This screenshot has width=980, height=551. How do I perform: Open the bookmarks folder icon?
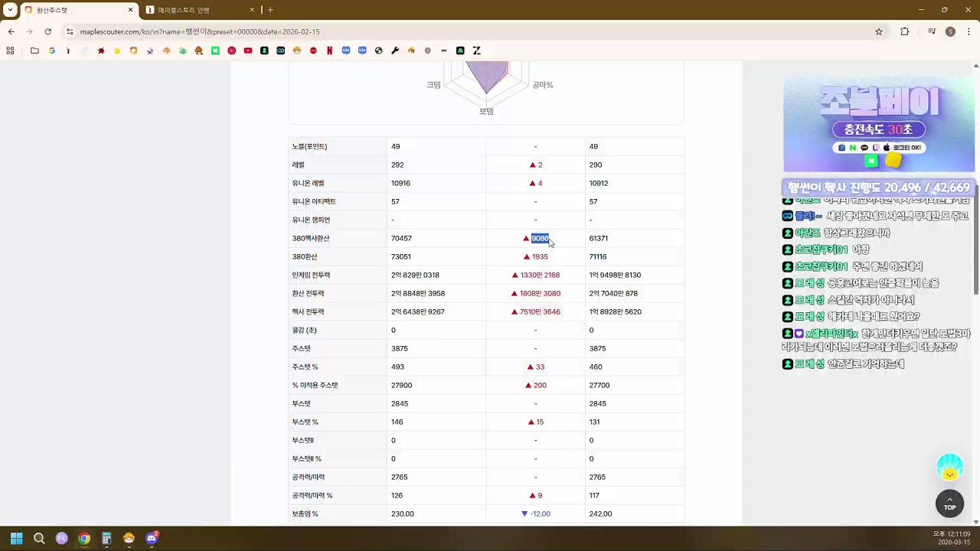pyautogui.click(x=34, y=51)
